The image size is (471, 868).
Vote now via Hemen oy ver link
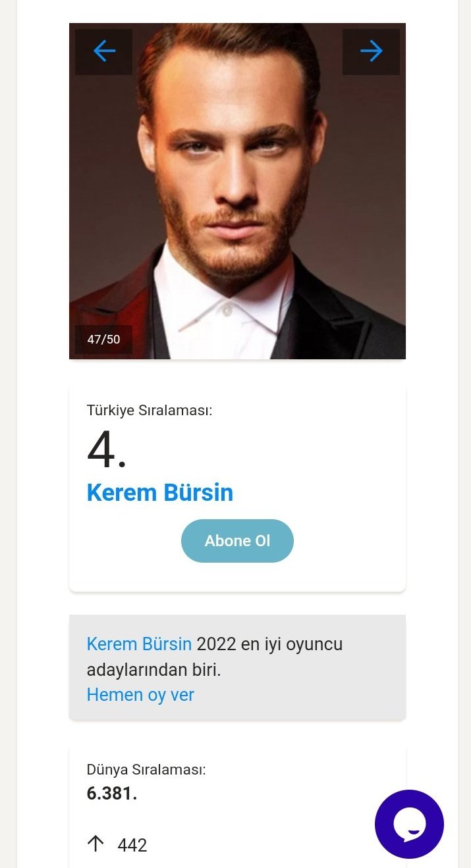140,695
